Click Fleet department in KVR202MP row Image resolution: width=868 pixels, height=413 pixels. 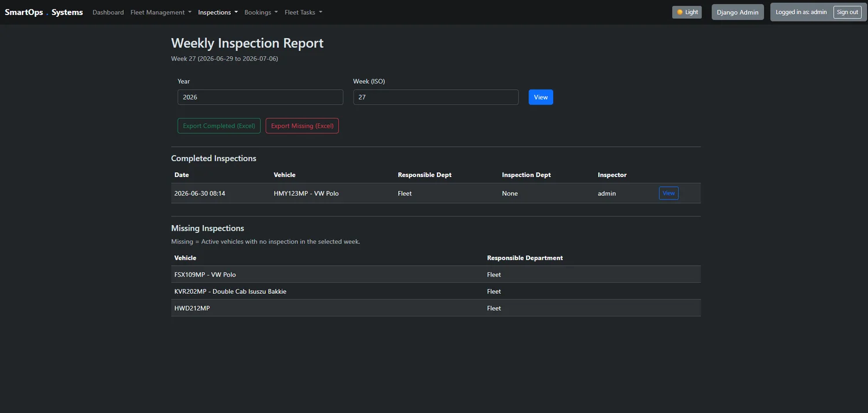(494, 292)
